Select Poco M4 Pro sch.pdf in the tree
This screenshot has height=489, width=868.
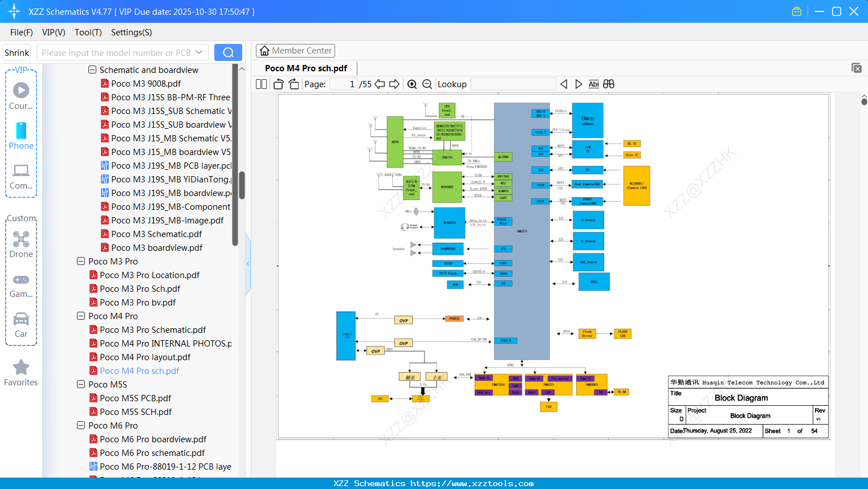point(139,371)
